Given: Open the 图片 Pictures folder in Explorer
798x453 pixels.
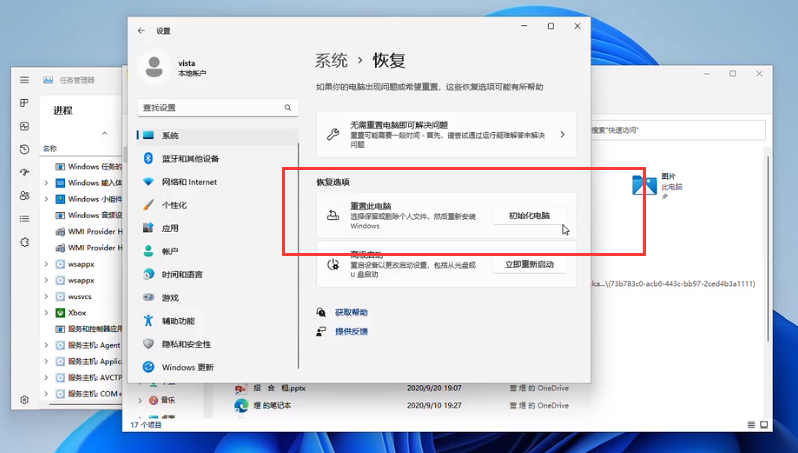Looking at the screenshot, I should coord(645,184).
